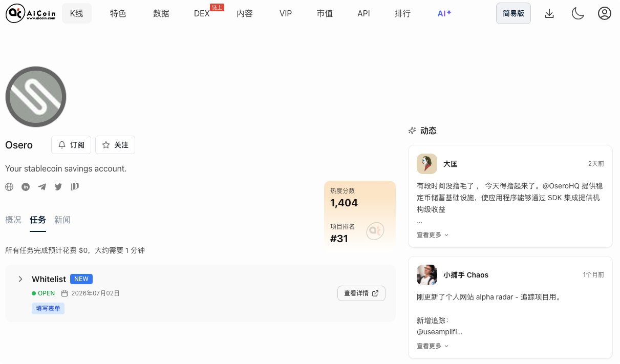620x364 pixels.
Task: Click the NEW badge beside Whitelist
Action: pyautogui.click(x=81, y=279)
